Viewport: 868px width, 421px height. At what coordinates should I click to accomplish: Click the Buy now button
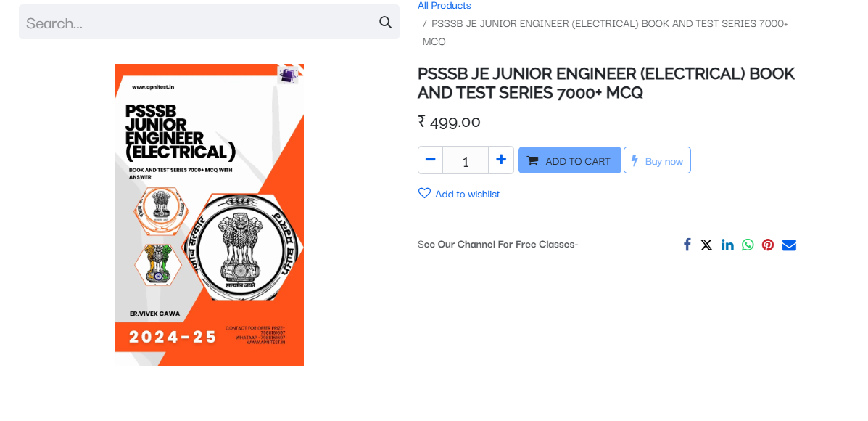657,160
